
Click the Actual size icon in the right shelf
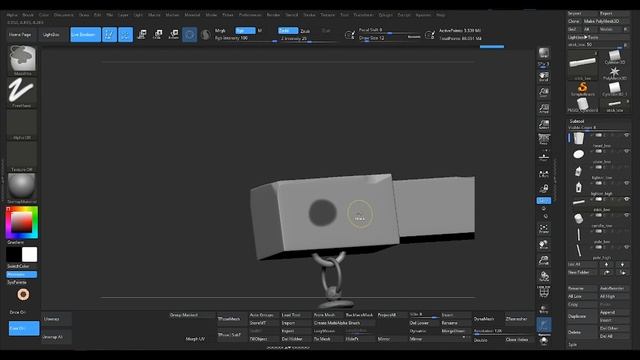click(544, 109)
